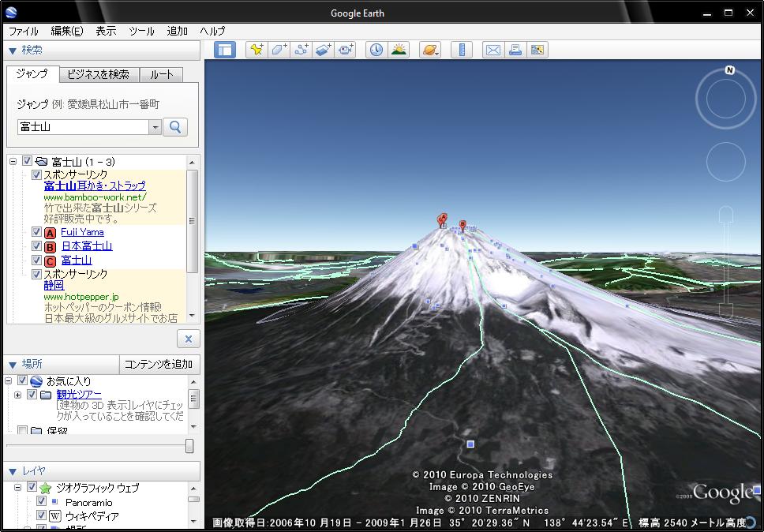The height and width of the screenshot is (532, 764).
Task: Open the 表示 menu
Action: coord(106,32)
